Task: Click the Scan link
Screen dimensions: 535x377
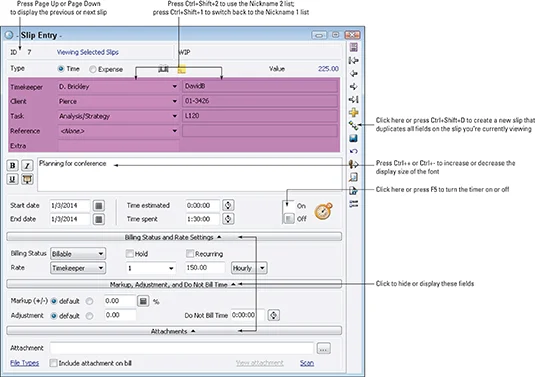Action: [x=307, y=363]
